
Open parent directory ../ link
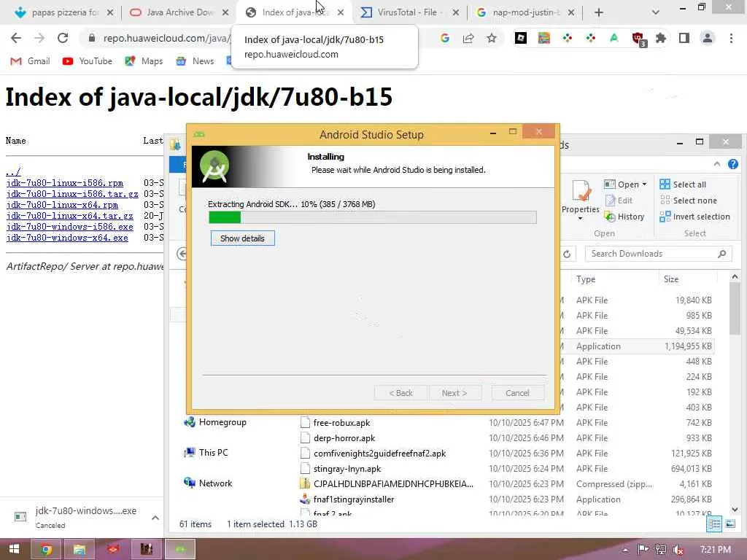click(13, 172)
